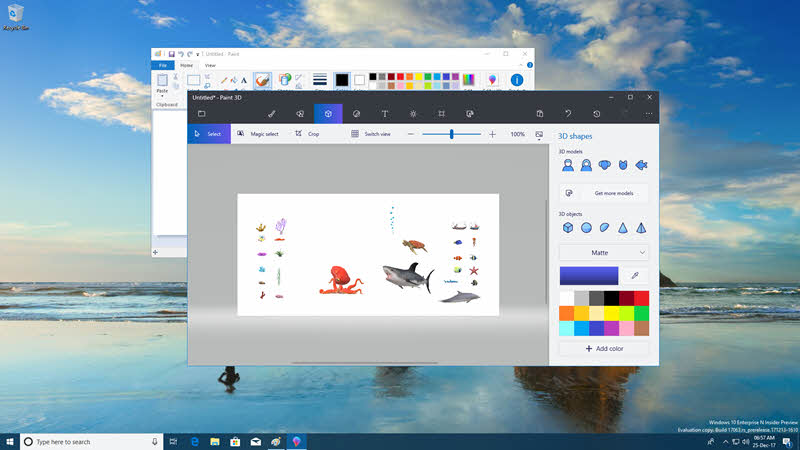Select the Brushes tool in Paint 3D
This screenshot has height=450, width=800.
click(271, 114)
